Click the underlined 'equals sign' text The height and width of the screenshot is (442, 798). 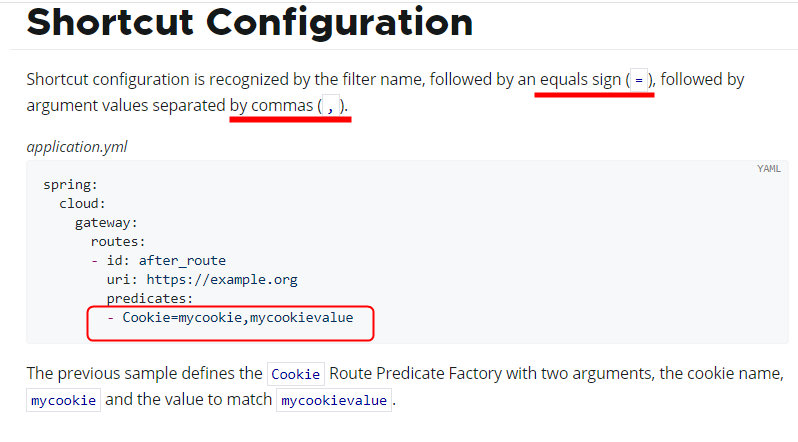[580, 80]
